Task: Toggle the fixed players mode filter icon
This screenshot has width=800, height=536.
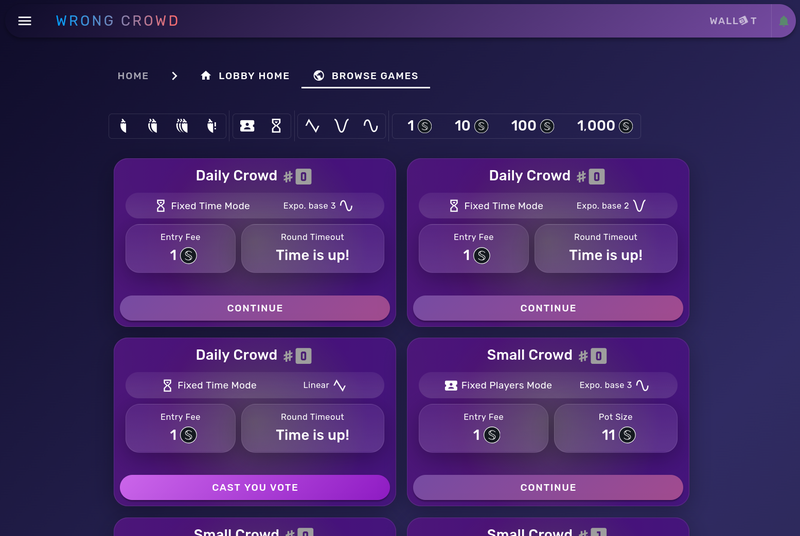Action: [247, 126]
